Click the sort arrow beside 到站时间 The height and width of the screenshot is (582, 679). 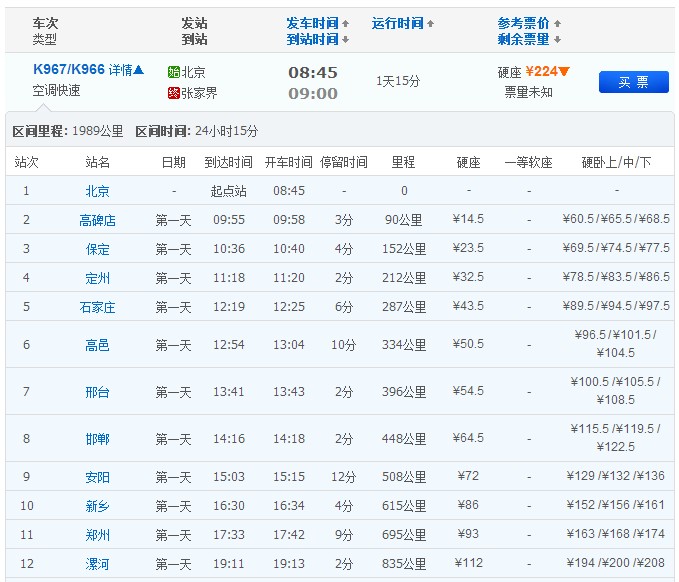tap(346, 40)
